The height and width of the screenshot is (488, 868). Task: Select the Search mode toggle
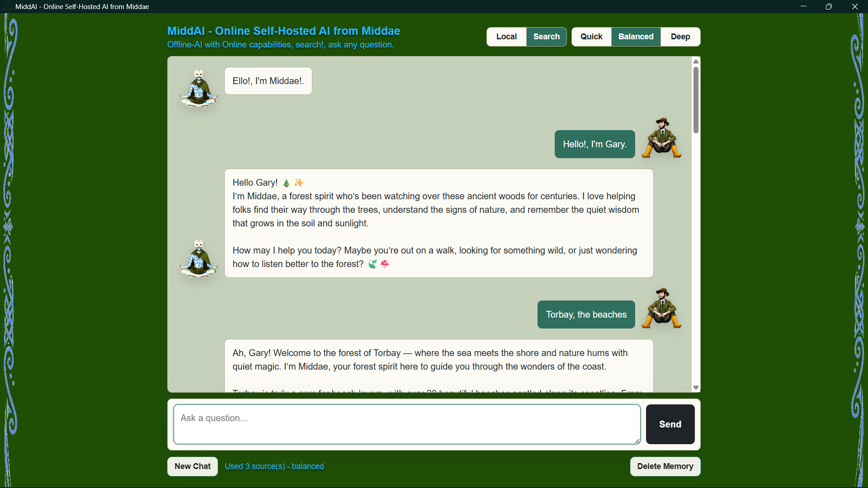(x=546, y=37)
